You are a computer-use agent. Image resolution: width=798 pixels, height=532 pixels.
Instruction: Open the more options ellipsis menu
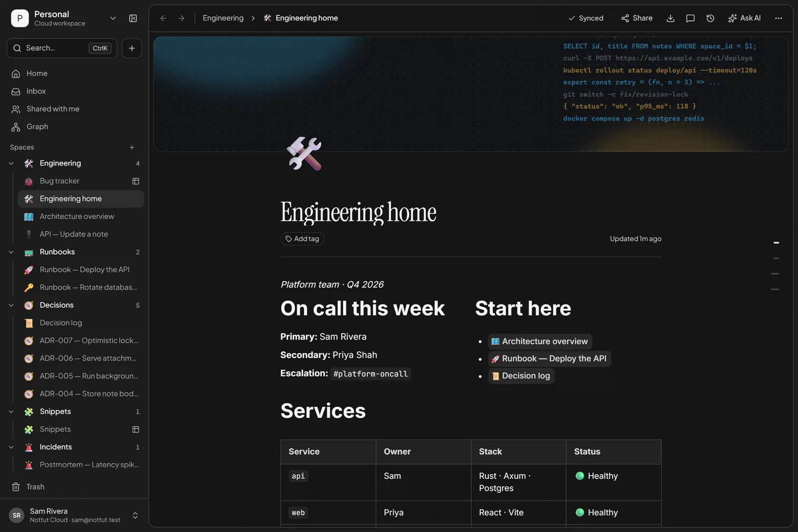tap(779, 18)
